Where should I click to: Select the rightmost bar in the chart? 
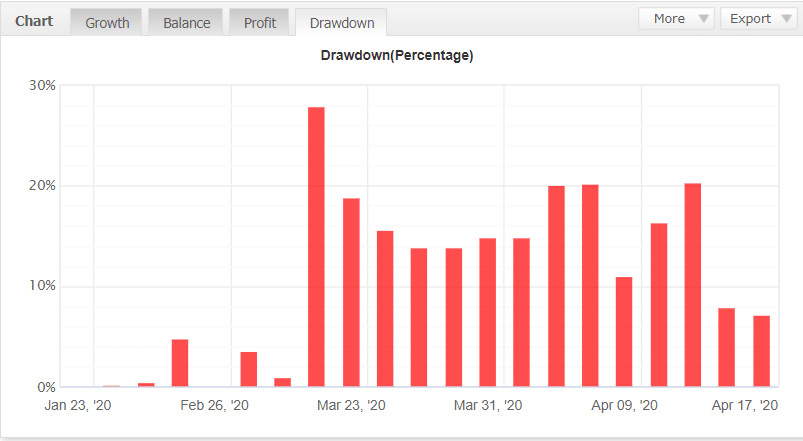click(761, 351)
